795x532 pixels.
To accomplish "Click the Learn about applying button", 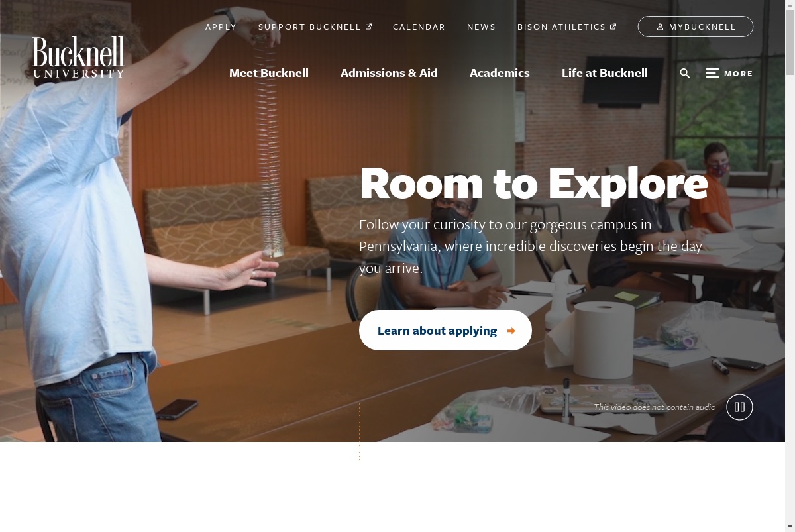I will 445,330.
